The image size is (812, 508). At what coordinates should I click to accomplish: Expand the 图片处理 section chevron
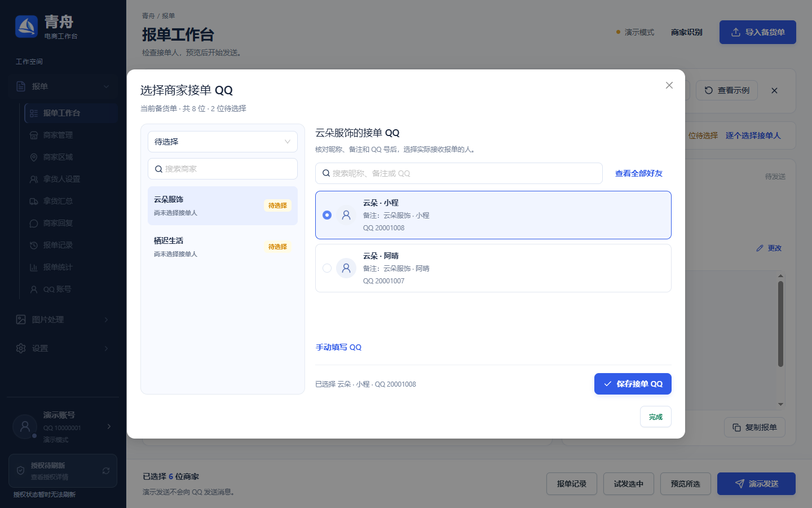click(x=106, y=319)
